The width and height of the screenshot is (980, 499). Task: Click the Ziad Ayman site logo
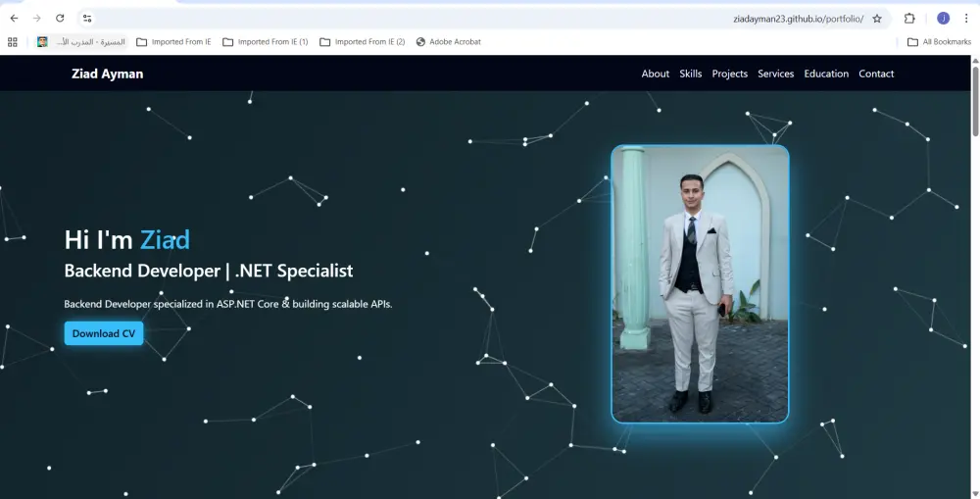[x=108, y=74]
